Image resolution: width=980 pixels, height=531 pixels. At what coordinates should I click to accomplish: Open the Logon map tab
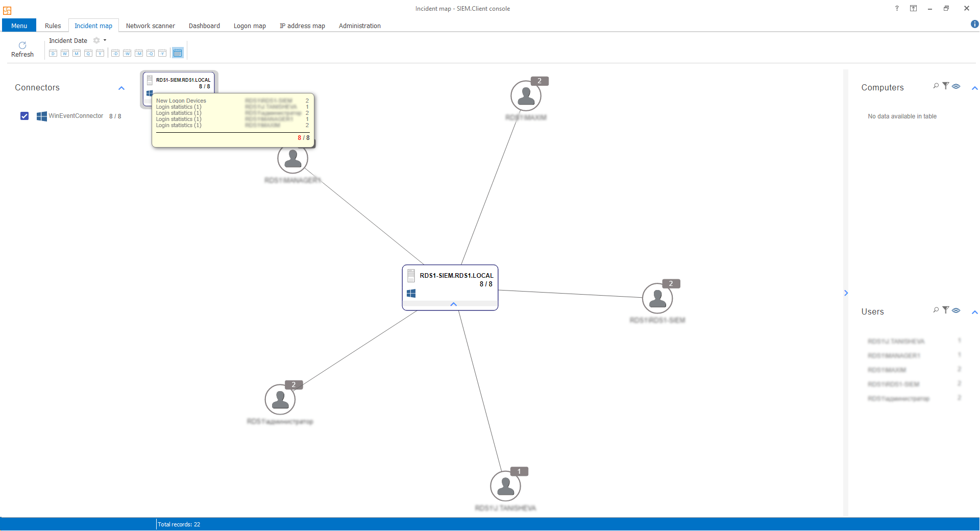point(250,26)
